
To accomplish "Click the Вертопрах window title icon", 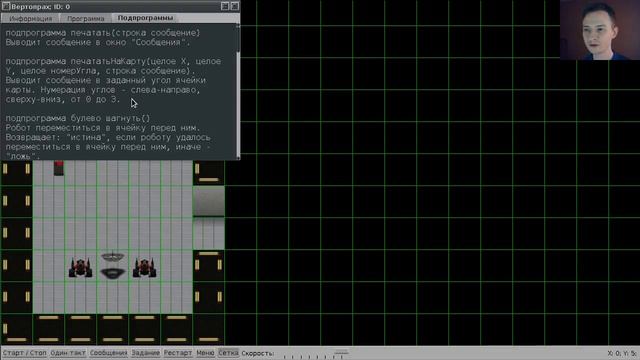I will point(6,6).
